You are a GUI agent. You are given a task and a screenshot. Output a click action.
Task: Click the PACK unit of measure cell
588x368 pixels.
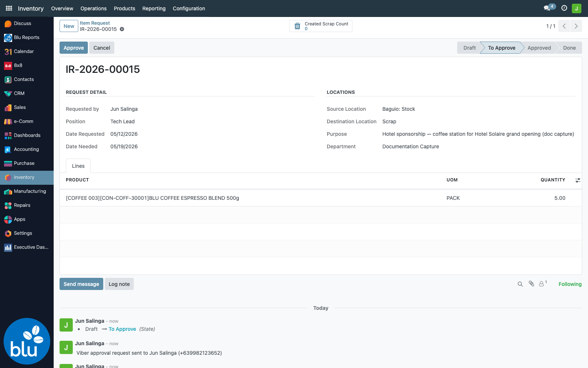click(x=453, y=198)
